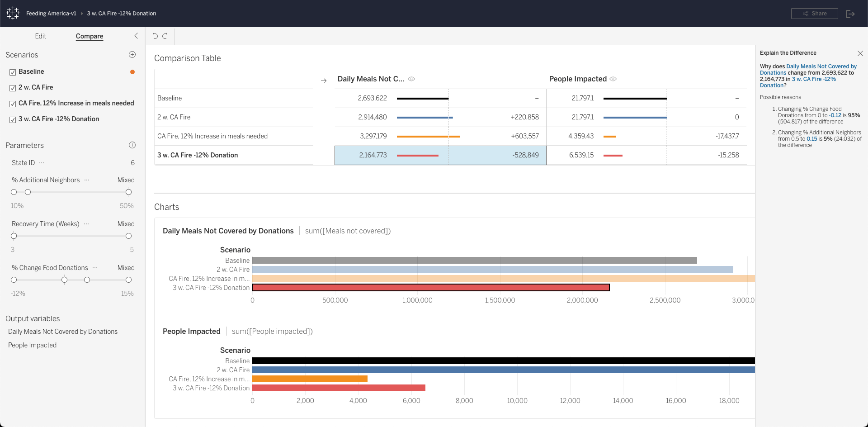Click the undo arrow icon
Screen dimensions: 868x427
click(x=155, y=36)
